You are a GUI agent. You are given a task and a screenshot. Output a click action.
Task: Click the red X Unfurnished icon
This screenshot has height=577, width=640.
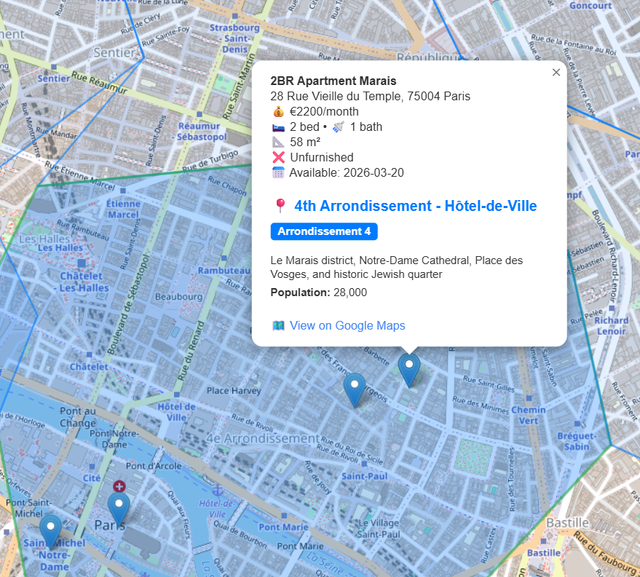pos(278,157)
